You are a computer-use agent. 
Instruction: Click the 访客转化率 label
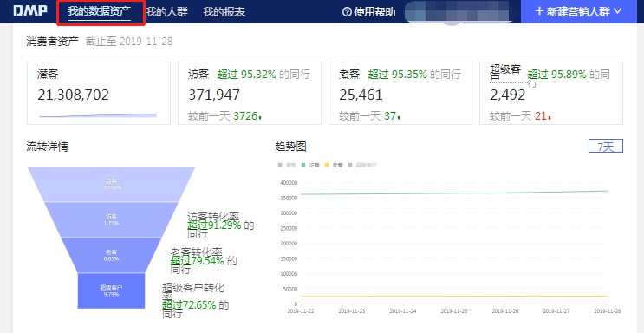213,216
